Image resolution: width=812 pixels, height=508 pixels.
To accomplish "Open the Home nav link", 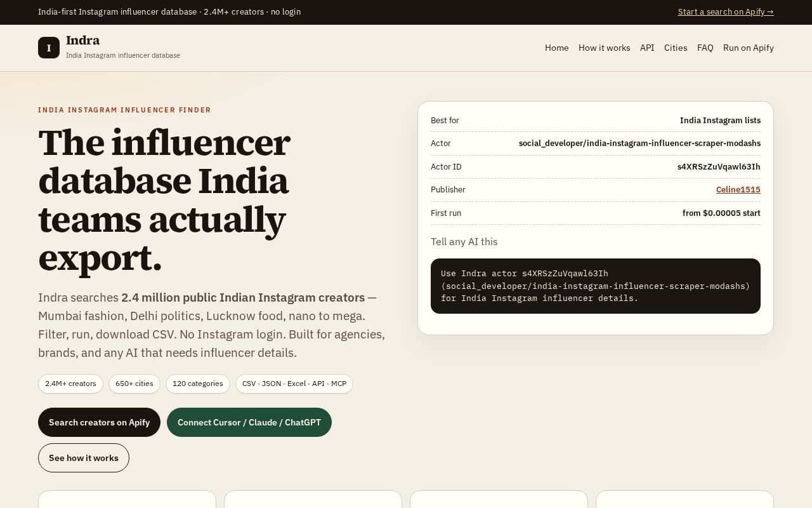I will click(557, 48).
